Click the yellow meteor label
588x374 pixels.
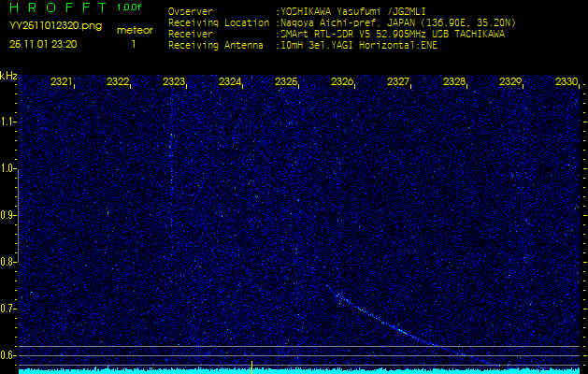[135, 30]
